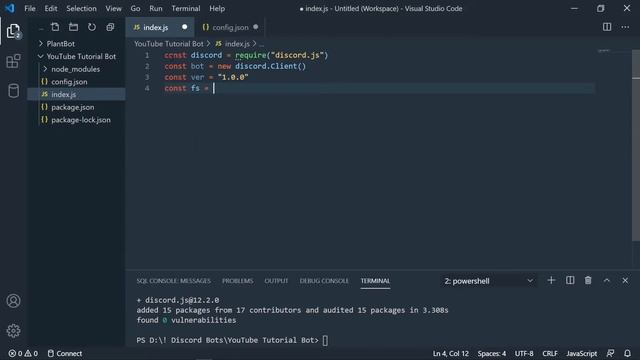Viewport: 640px width, 360px height.
Task: Click Ln 4, Col 12 cursor position
Action: (451, 353)
